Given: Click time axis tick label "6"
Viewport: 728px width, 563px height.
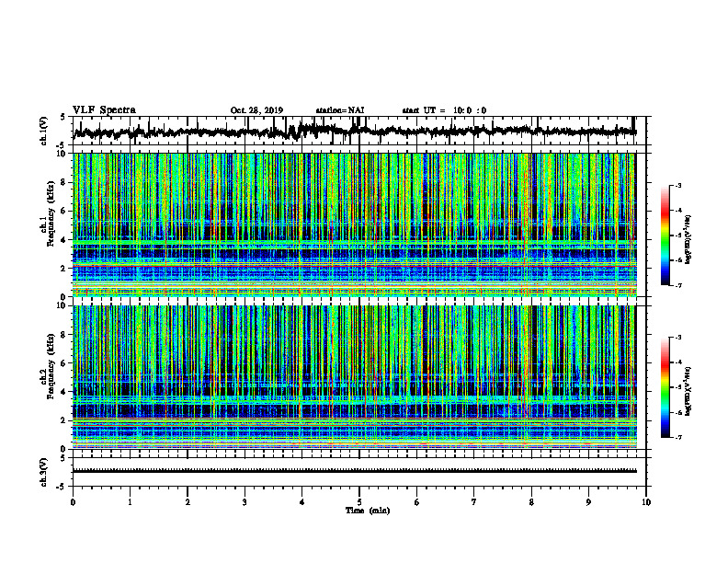Looking at the screenshot, I should 417,502.
